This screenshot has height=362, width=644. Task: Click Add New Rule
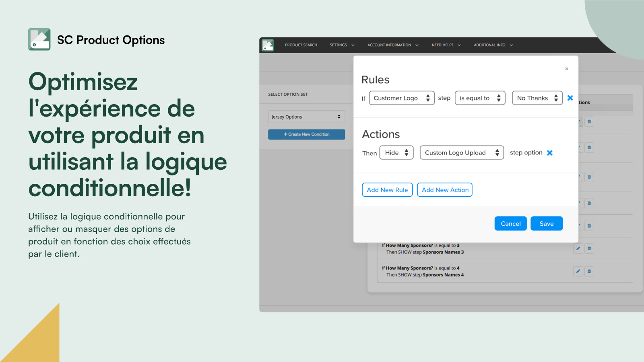click(387, 190)
